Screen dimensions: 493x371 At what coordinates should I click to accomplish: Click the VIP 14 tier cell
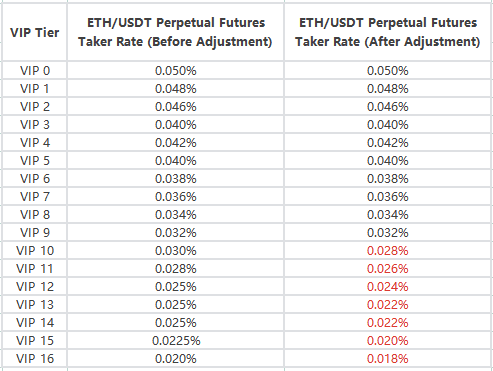pos(35,323)
